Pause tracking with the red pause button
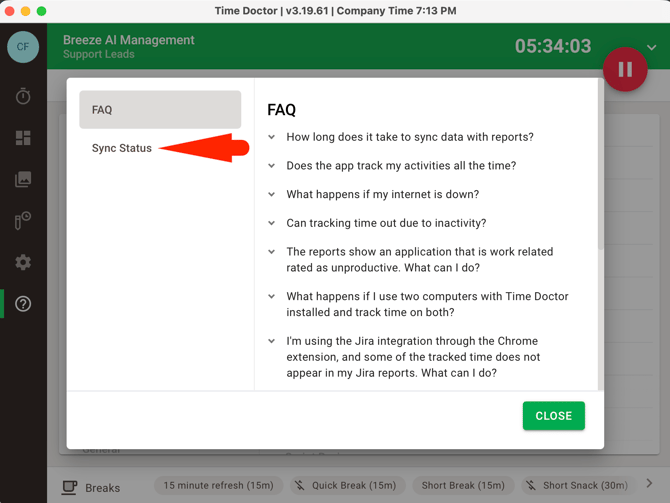Viewport: 670px width, 503px height. [x=625, y=69]
